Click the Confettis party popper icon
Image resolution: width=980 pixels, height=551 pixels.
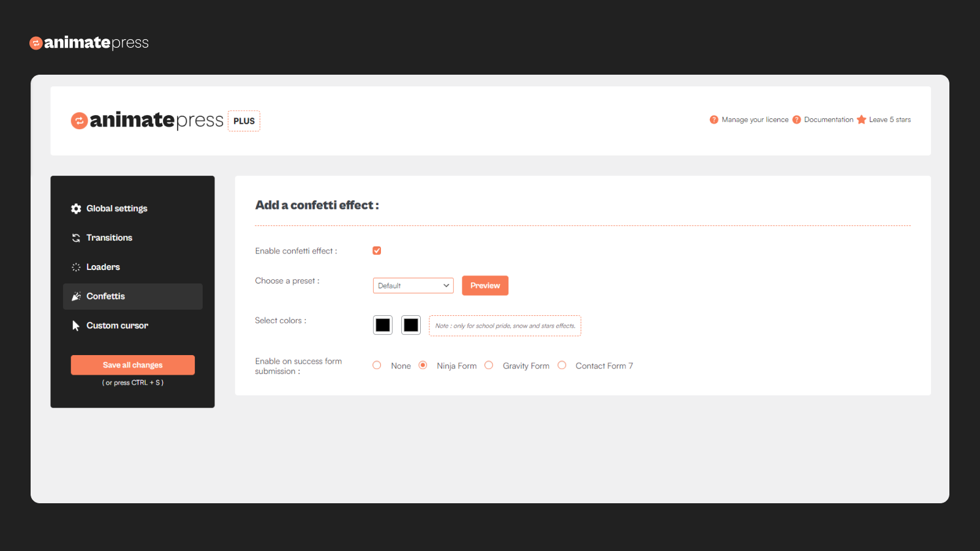tap(76, 296)
